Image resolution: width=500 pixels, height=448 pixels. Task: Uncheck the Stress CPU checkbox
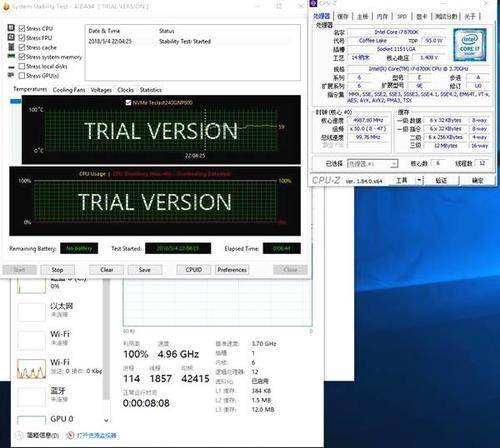22,28
